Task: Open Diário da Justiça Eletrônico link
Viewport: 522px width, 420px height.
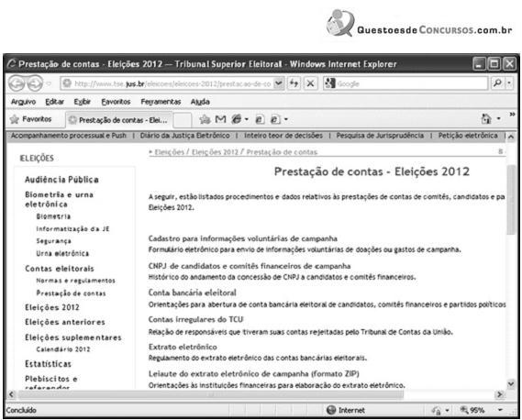Action: coord(184,136)
